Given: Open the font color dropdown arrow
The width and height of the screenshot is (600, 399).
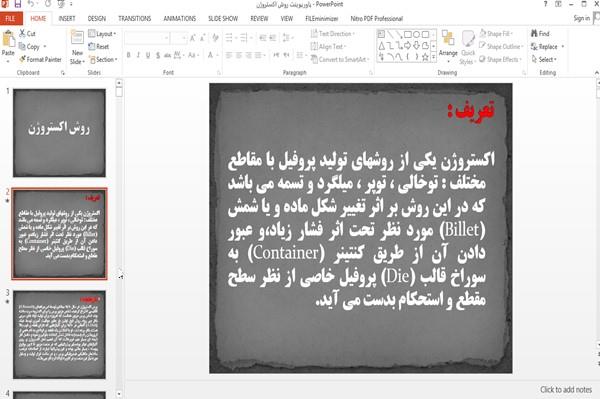Looking at the screenshot, I should pyautogui.click(x=217, y=55).
